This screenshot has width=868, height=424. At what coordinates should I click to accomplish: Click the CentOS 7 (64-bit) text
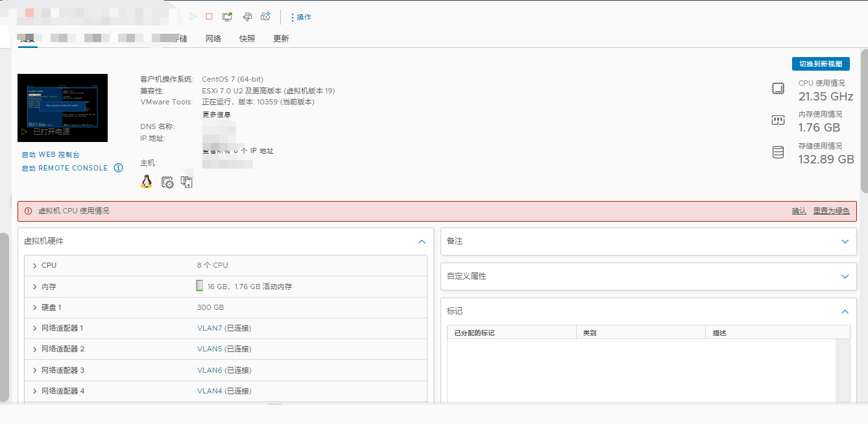[x=232, y=79]
